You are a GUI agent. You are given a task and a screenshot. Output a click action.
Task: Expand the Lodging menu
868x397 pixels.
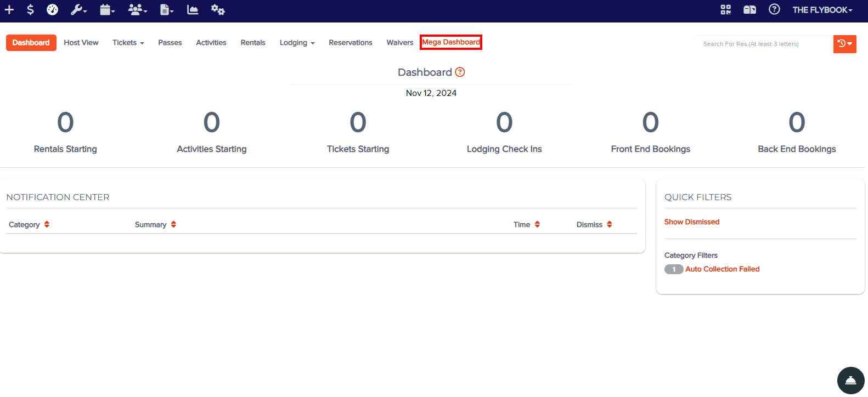(x=297, y=43)
